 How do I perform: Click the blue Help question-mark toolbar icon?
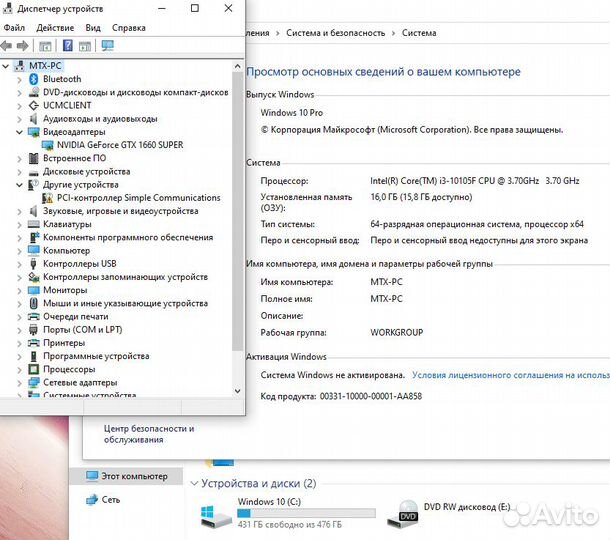coord(68,46)
